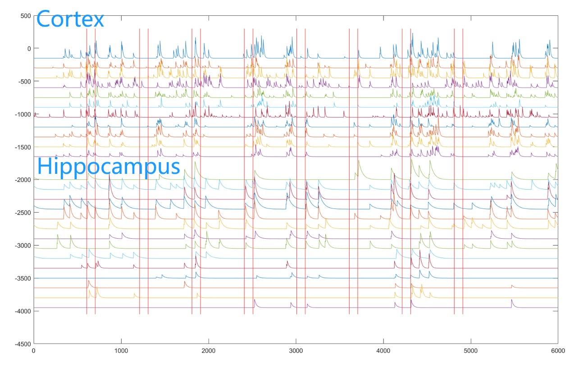Viewport: 588px width, 372px height.
Task: Select x-axis tick label 3000
Action: point(296,350)
